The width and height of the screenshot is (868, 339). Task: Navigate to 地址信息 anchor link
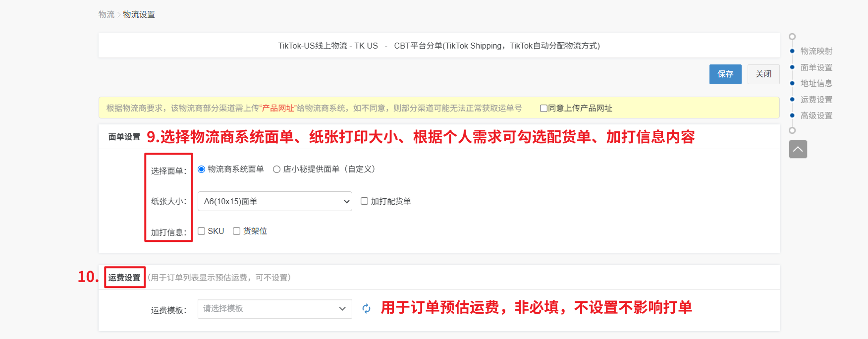(x=816, y=83)
